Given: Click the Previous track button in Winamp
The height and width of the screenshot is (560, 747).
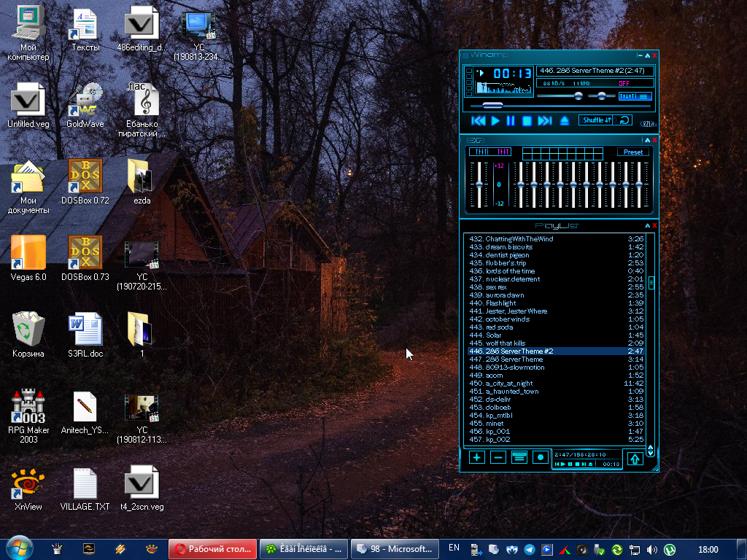Looking at the screenshot, I should pyautogui.click(x=479, y=121).
